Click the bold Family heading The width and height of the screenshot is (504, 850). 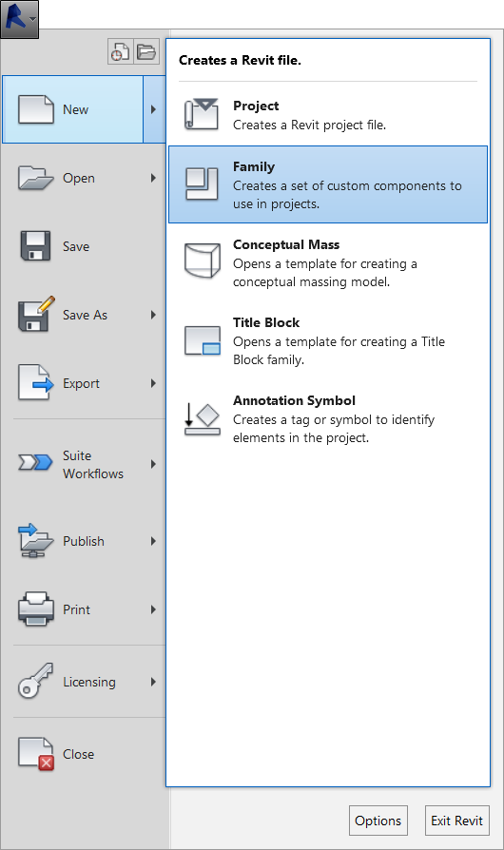pos(254,167)
